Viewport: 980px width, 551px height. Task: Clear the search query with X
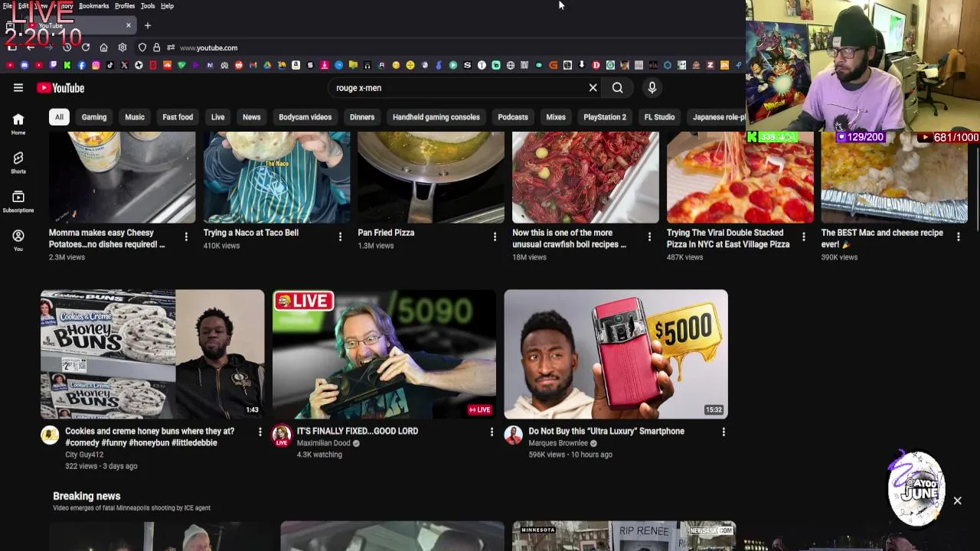click(x=593, y=87)
